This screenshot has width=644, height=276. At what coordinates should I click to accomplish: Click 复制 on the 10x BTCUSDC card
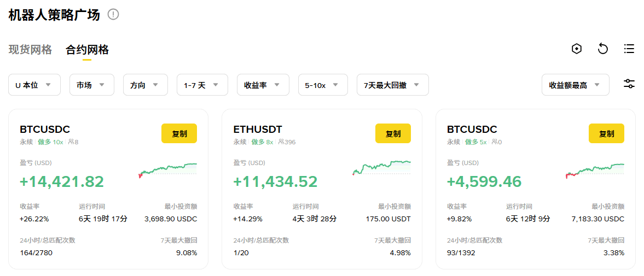click(x=179, y=133)
